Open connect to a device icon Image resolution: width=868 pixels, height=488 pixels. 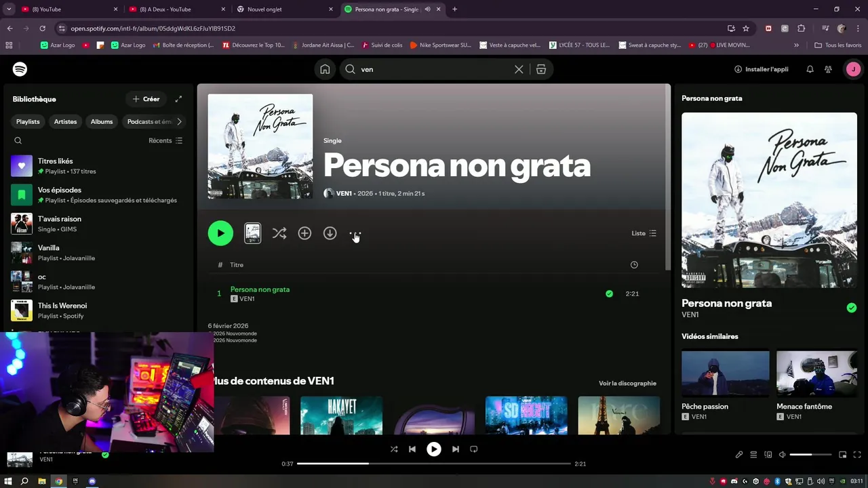pyautogui.click(x=768, y=455)
